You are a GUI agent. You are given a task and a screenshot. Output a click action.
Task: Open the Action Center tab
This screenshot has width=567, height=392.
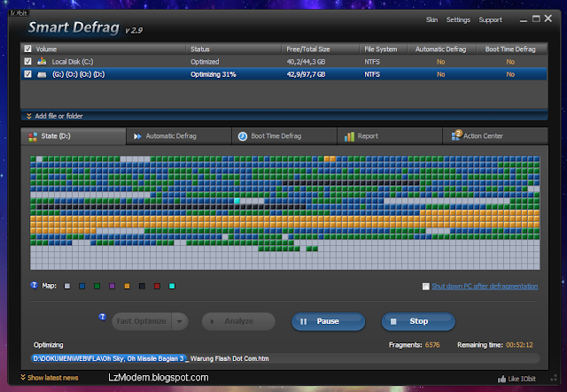coord(495,136)
